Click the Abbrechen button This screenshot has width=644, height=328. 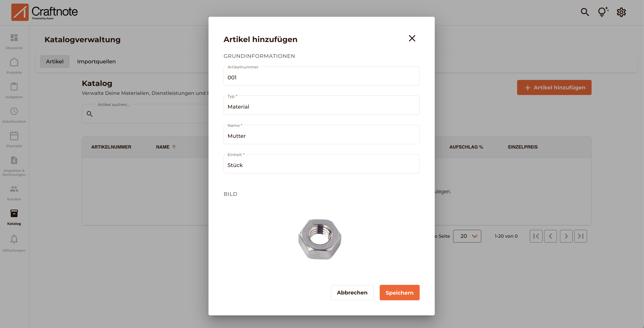coord(352,293)
